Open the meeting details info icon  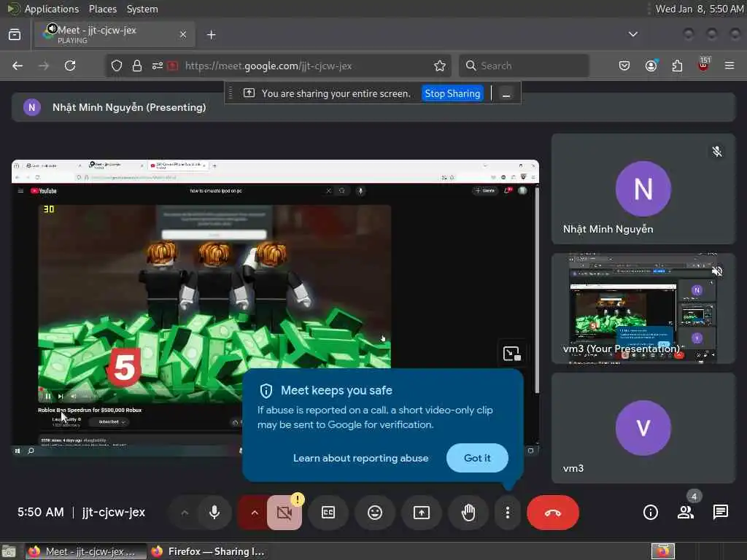point(650,513)
